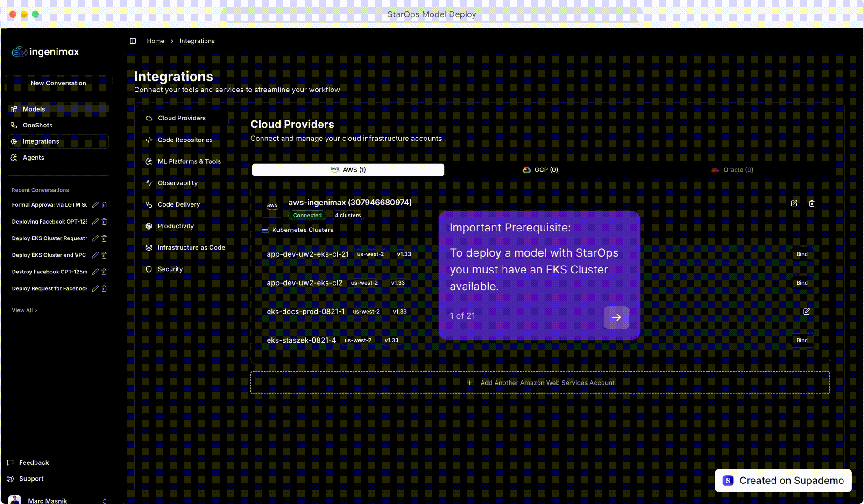Viewport: 864px width, 504px height.
Task: Select the Code Delivery category
Action: [x=185, y=204]
